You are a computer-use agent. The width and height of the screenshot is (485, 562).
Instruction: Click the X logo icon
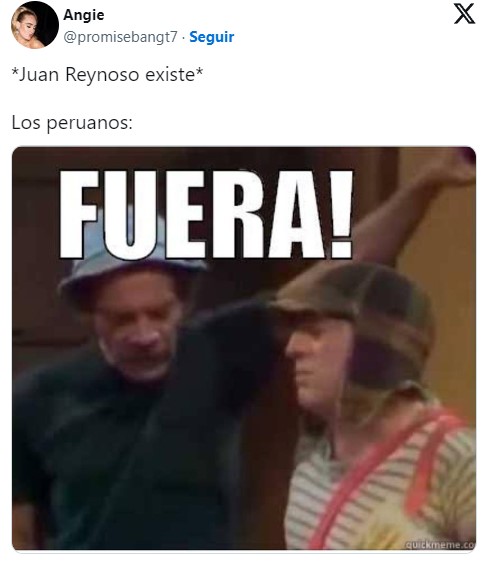[x=464, y=14]
